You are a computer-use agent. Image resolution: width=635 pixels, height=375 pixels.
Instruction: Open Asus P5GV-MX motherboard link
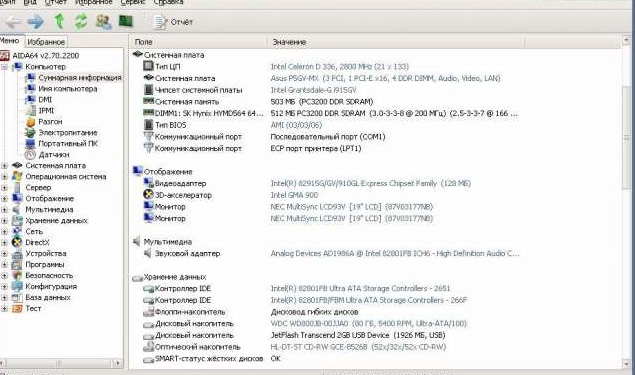click(x=385, y=78)
